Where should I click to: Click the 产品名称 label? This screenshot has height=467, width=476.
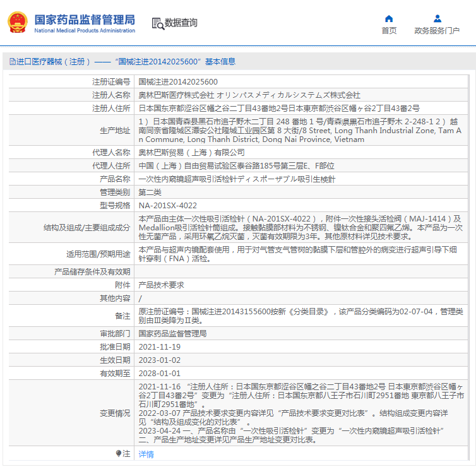[x=115, y=179]
